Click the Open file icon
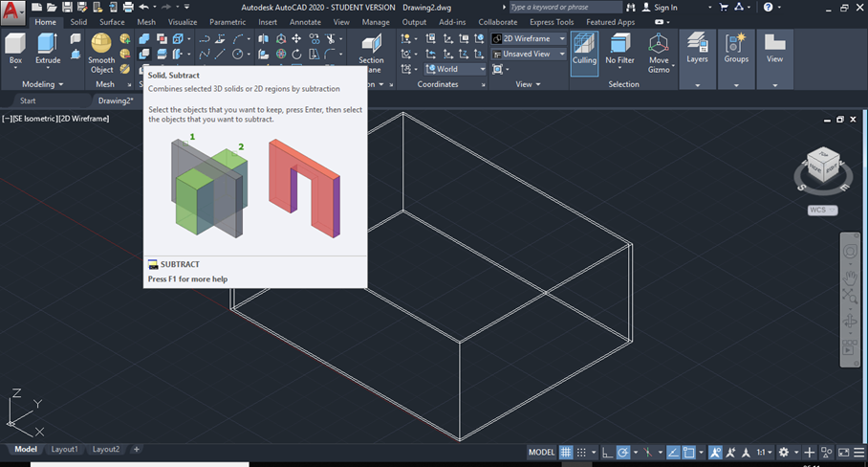868x467 pixels. coord(52,8)
